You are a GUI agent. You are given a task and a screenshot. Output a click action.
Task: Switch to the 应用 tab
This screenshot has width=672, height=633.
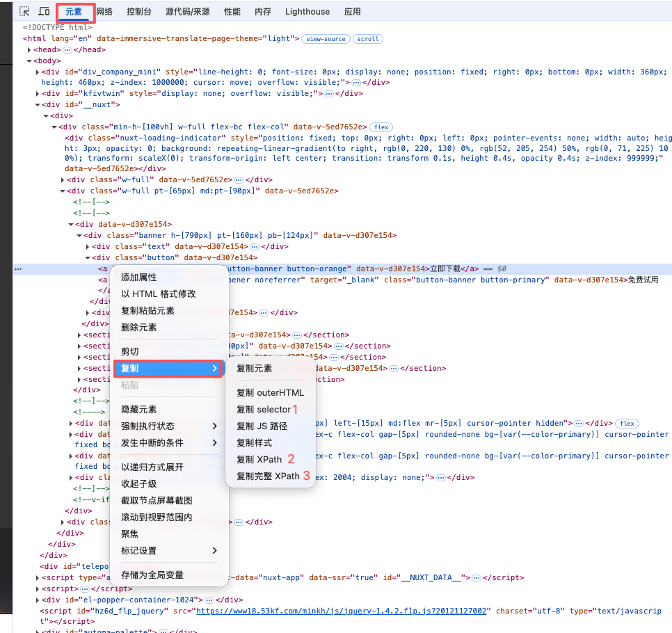pos(352,12)
